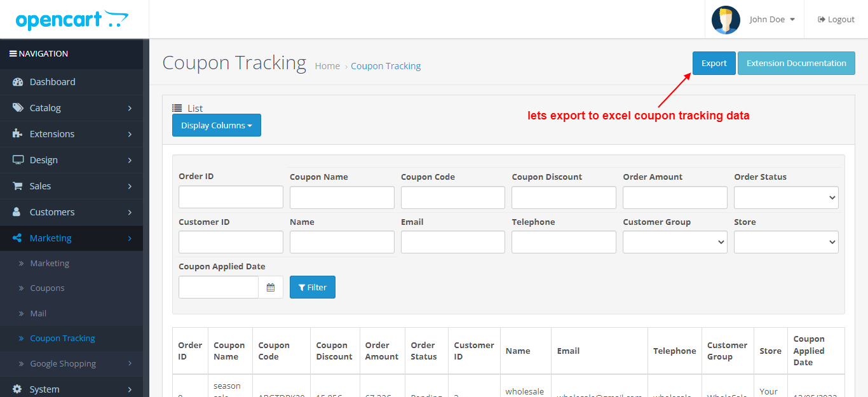
Task: Focus the Coupon Code input field
Action: coord(452,198)
